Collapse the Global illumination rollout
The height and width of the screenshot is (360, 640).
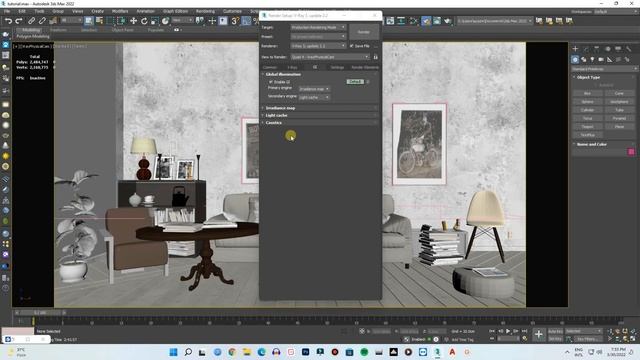[x=320, y=74]
